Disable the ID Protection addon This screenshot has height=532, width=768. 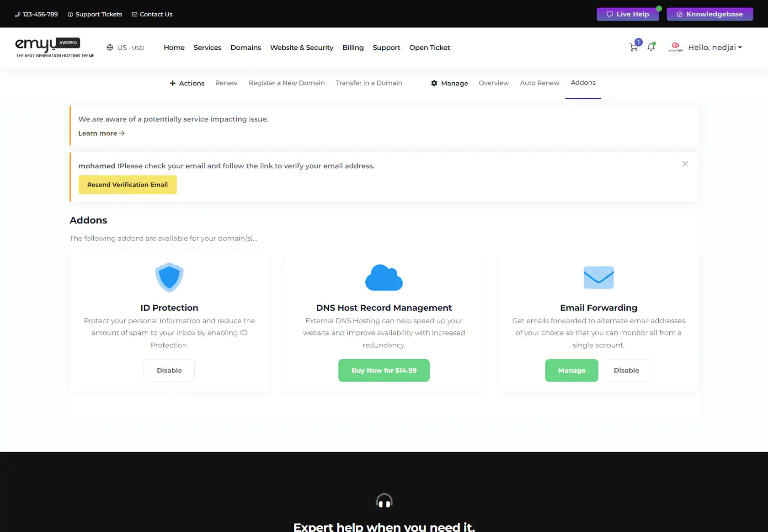coord(169,371)
